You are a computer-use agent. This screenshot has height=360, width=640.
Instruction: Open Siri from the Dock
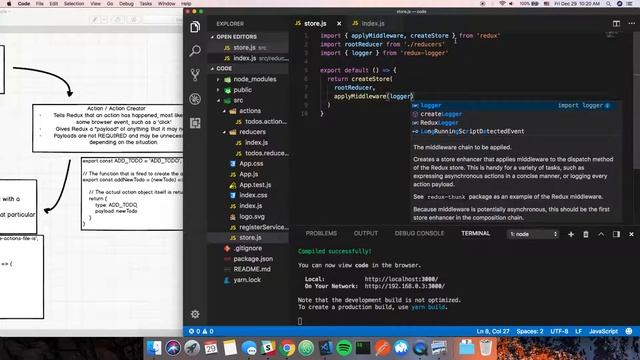[x=173, y=348]
